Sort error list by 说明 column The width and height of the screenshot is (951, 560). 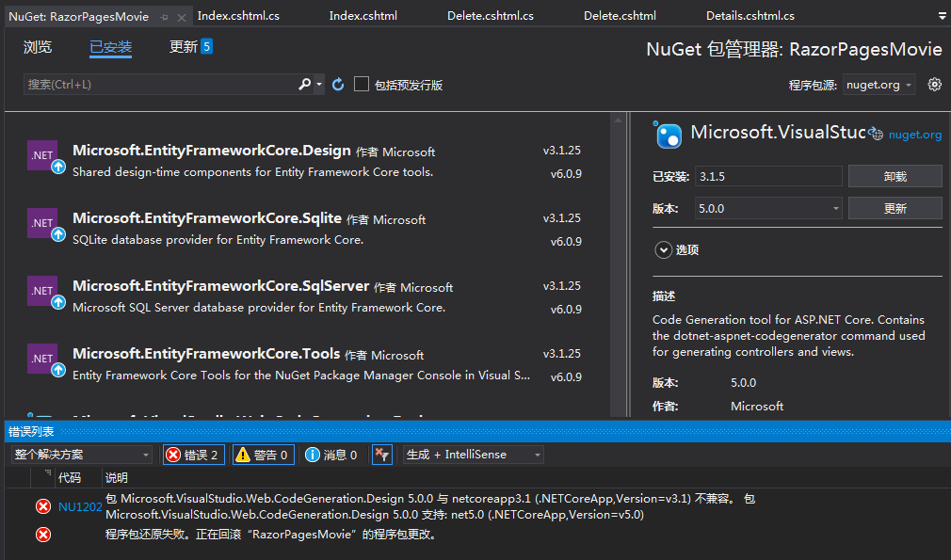tap(117, 477)
